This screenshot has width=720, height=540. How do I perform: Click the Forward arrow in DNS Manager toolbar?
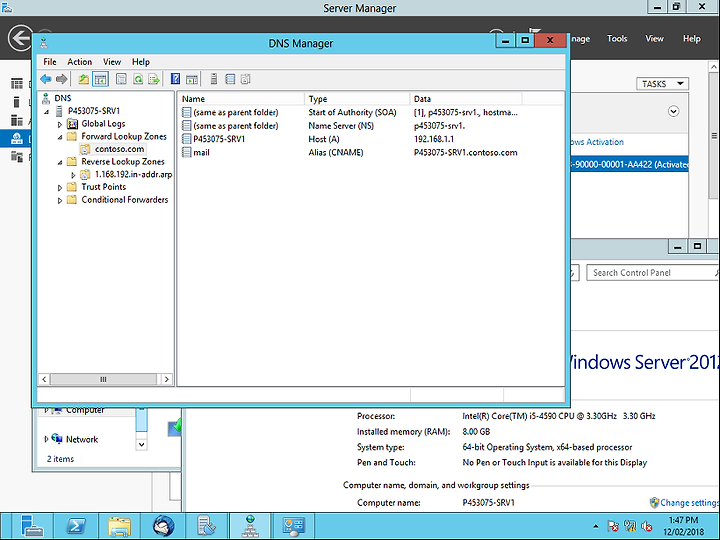pos(61,79)
